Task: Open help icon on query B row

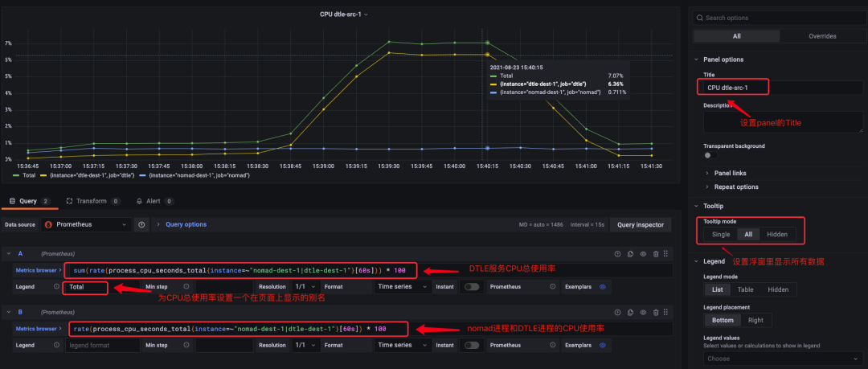Action: pyautogui.click(x=617, y=312)
